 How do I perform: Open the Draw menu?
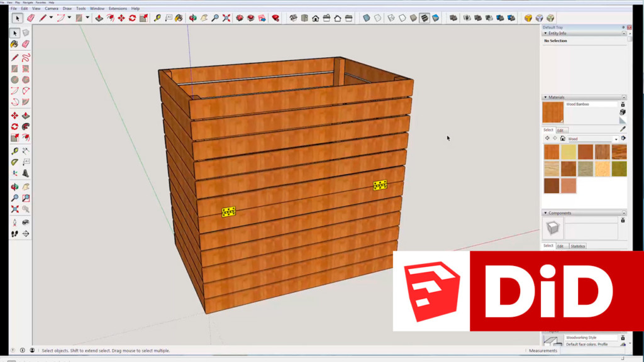(x=67, y=8)
